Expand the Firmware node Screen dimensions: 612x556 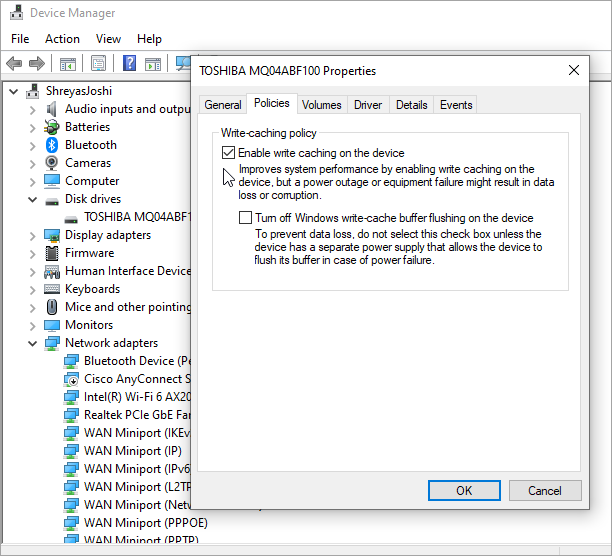click(33, 254)
